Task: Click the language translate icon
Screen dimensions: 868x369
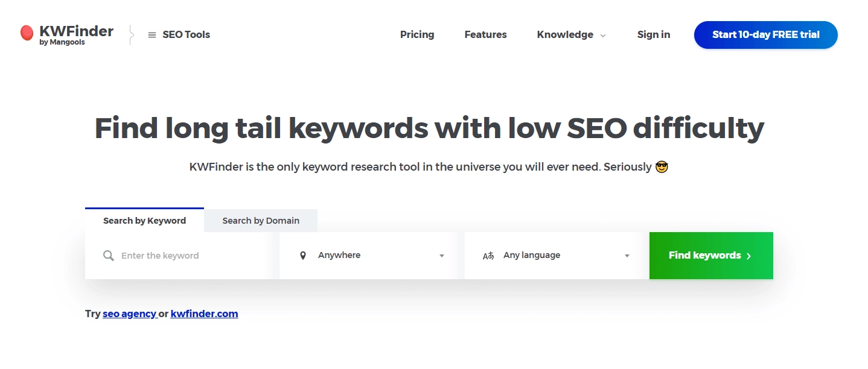Action: [x=488, y=256]
